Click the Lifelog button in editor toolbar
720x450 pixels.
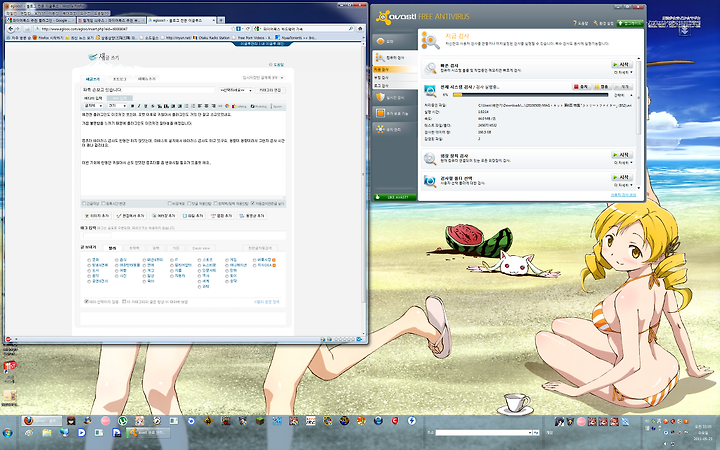point(239,106)
